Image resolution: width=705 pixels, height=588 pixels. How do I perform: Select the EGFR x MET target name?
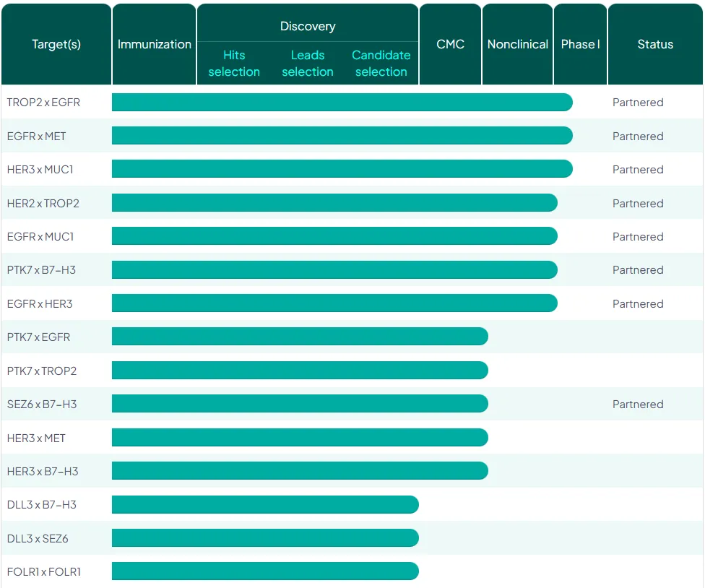pyautogui.click(x=36, y=136)
